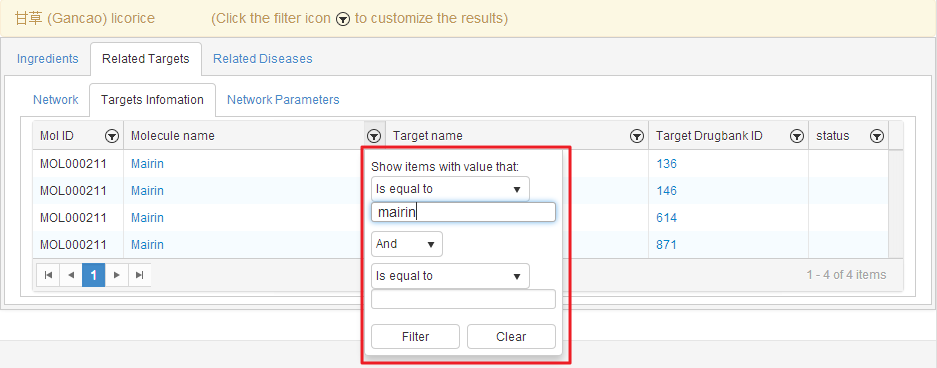Select page 1 in pager
The height and width of the screenshot is (368, 937).
click(94, 275)
